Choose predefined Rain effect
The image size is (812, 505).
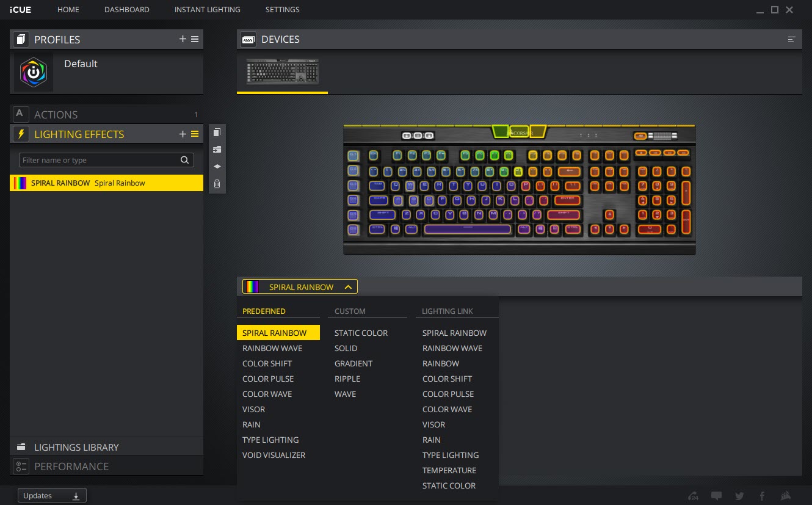tap(251, 424)
